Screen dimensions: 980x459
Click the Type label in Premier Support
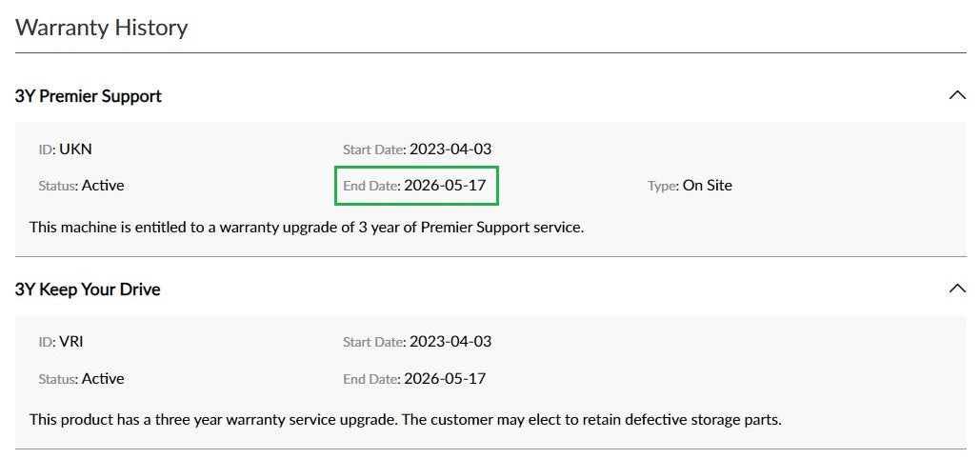[662, 187]
